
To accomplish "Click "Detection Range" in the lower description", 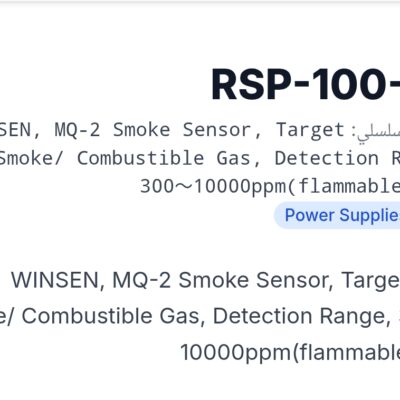I will tap(298, 316).
